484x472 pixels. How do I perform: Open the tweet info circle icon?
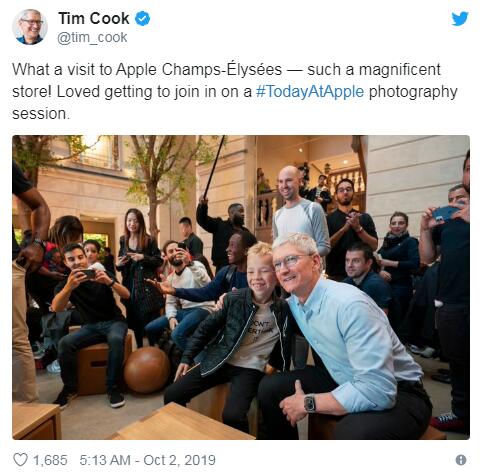(461, 460)
